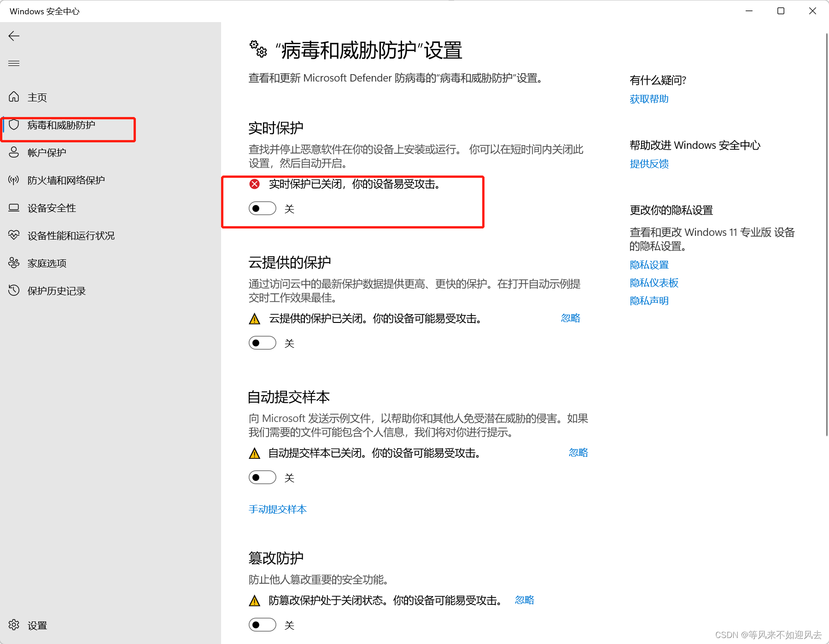The image size is (829, 644).
Task: Navigate back with the arrow icon
Action: (14, 36)
